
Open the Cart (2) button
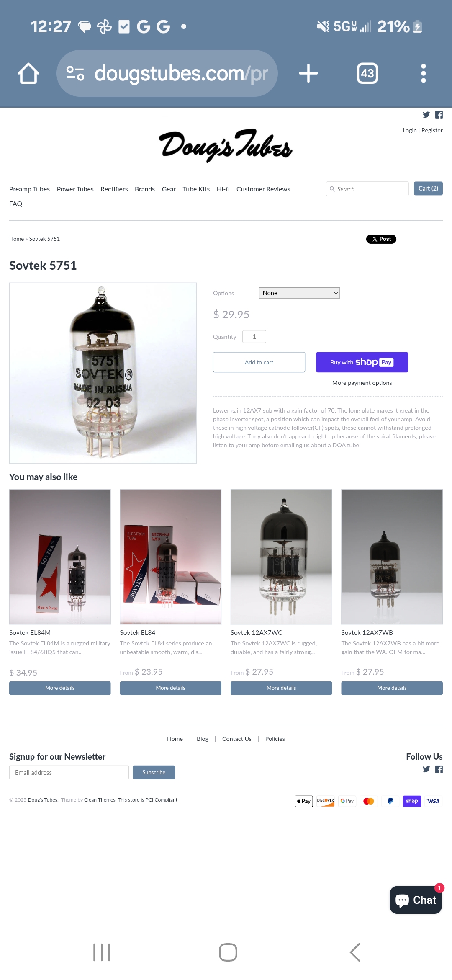tap(428, 188)
